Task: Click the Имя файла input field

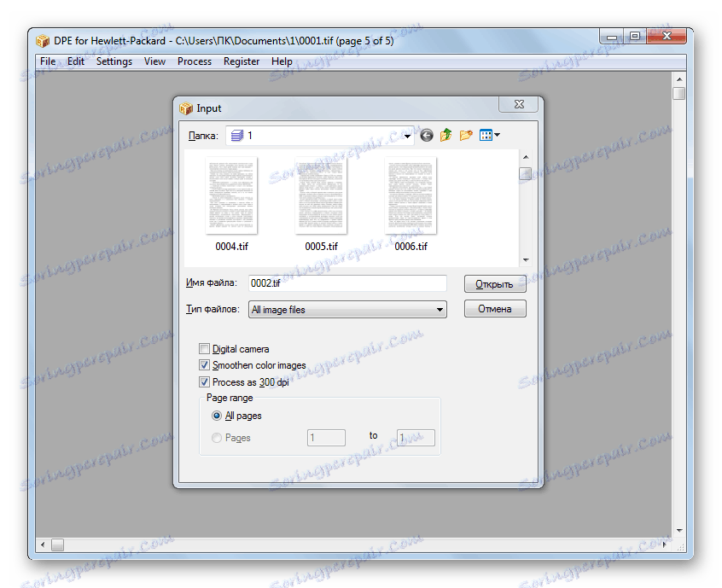Action: tap(347, 283)
